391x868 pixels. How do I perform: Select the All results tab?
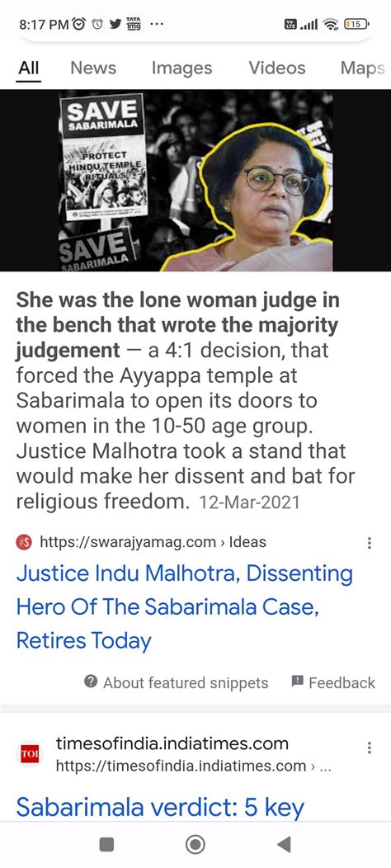29,68
